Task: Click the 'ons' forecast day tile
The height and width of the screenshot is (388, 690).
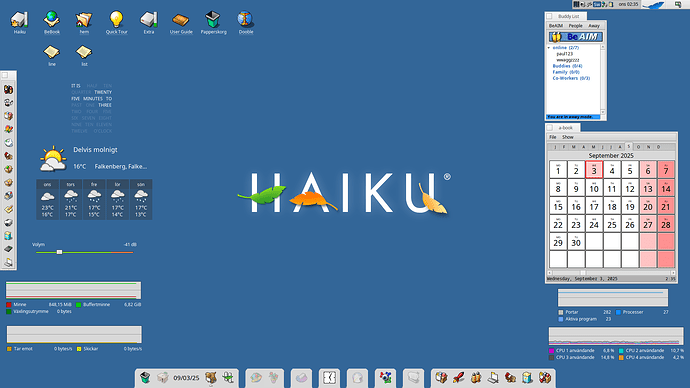Action: coord(47,200)
